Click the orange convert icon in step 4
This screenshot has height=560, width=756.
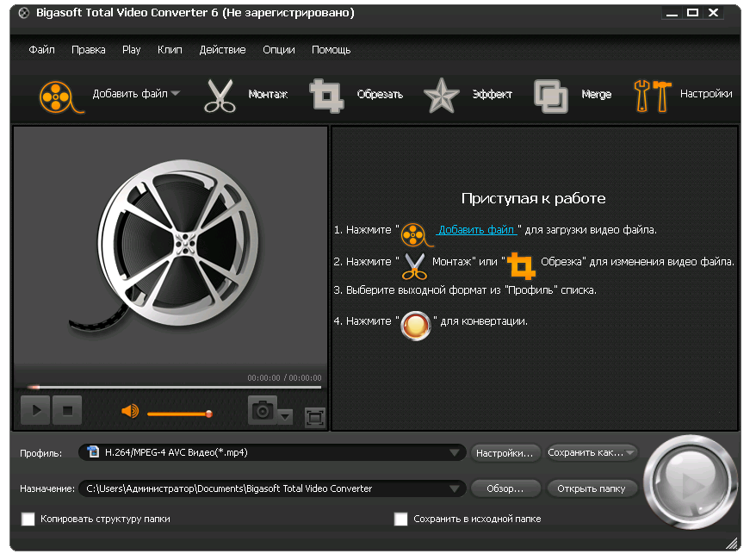click(416, 326)
